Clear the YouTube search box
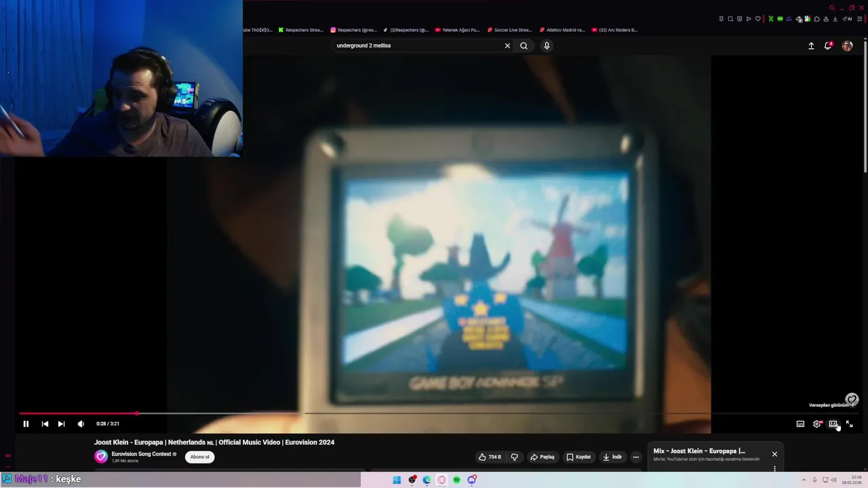 tap(507, 45)
